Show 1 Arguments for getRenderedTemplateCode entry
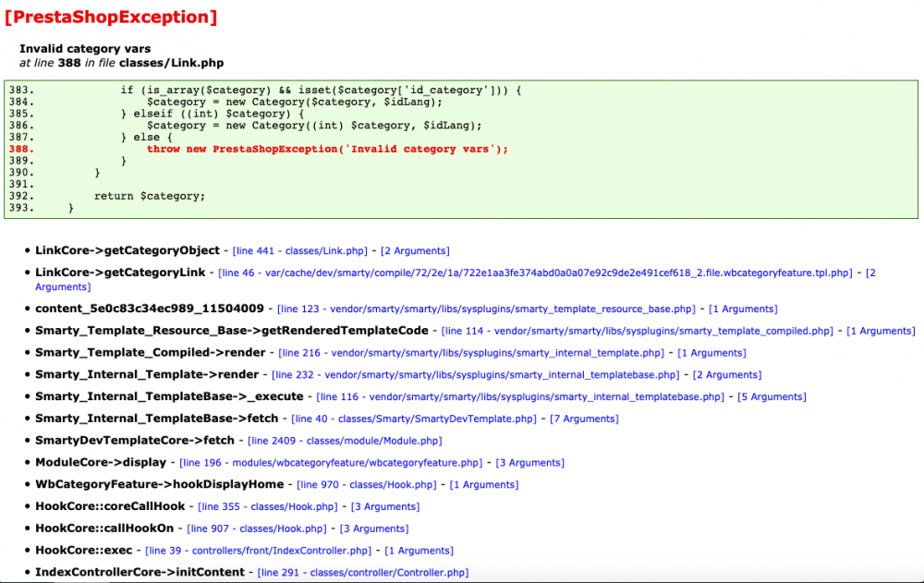924x583 pixels. tap(881, 331)
